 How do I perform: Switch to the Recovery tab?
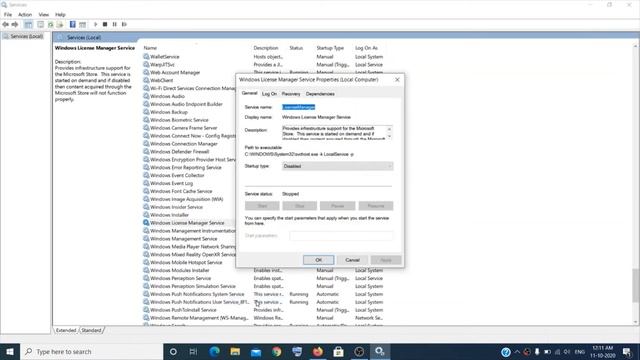point(291,94)
